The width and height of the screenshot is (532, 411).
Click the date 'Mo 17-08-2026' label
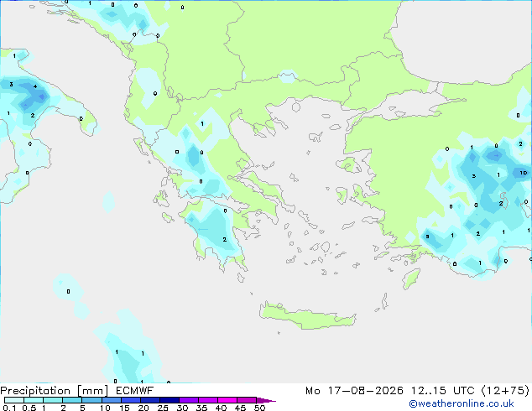pyautogui.click(x=354, y=391)
